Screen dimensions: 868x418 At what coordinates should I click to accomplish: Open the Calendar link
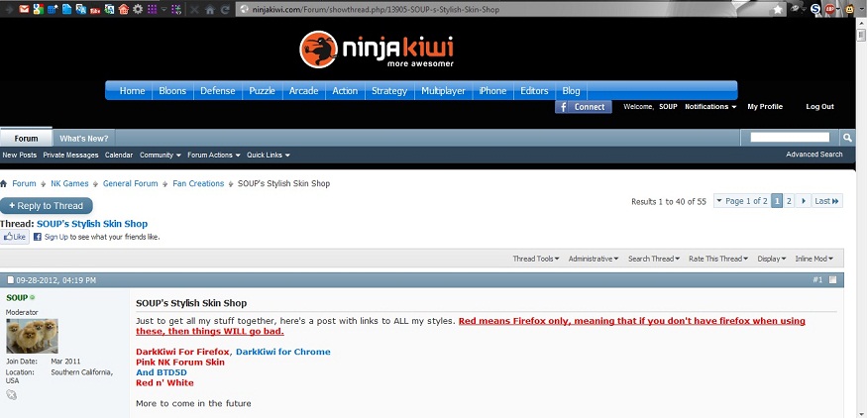click(x=119, y=156)
